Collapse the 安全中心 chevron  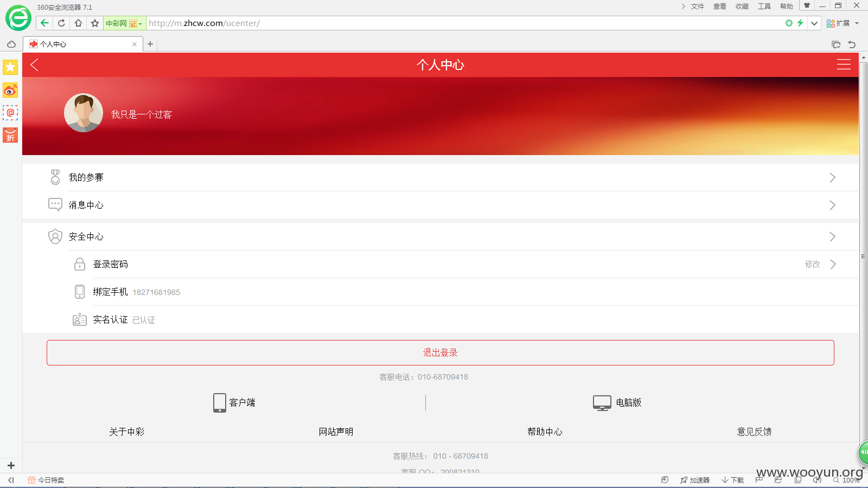(x=832, y=236)
